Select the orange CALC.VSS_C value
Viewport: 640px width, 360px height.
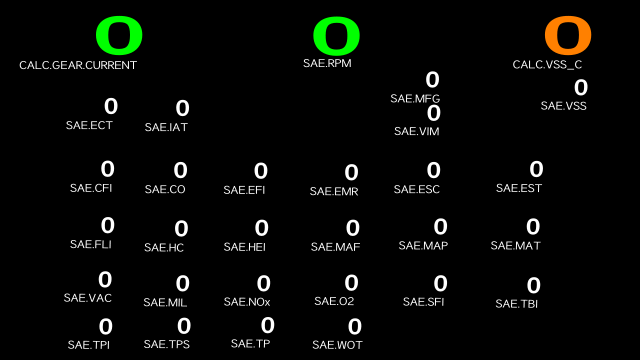click(568, 36)
